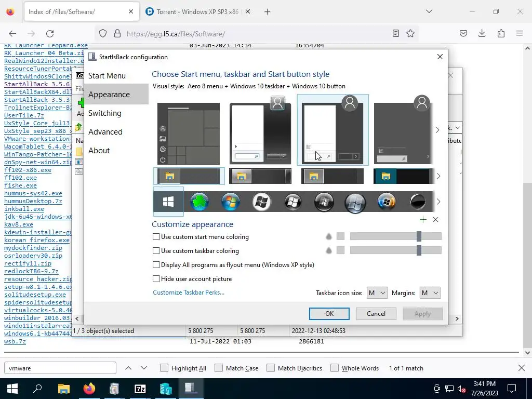The height and width of the screenshot is (399, 532).
Task: Check Display All programs as flyout menu
Action: (156, 264)
